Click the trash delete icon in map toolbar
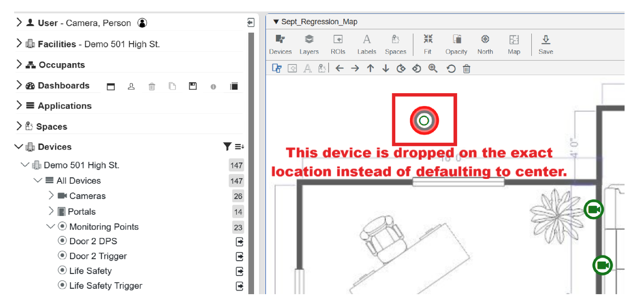The image size is (644, 303). click(x=466, y=68)
